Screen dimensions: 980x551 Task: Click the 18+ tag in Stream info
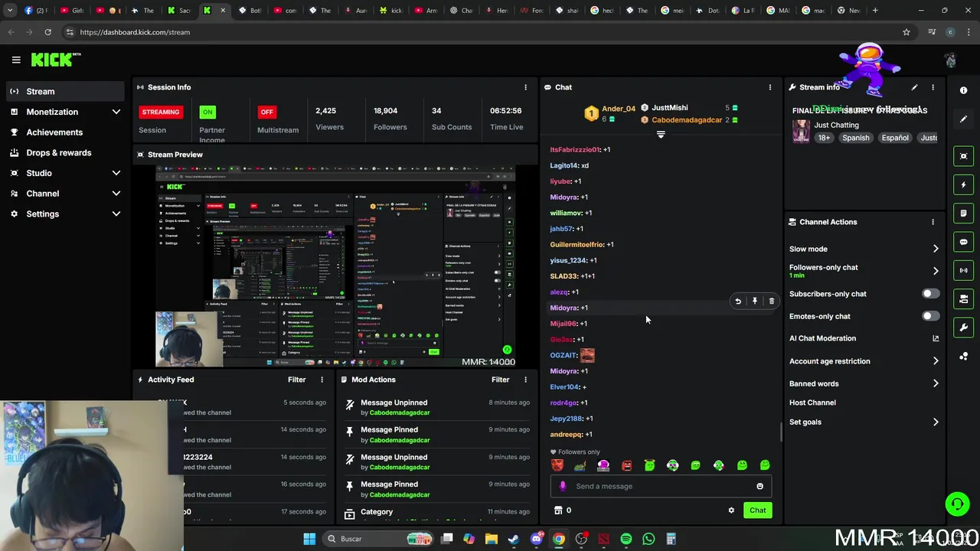[824, 138]
